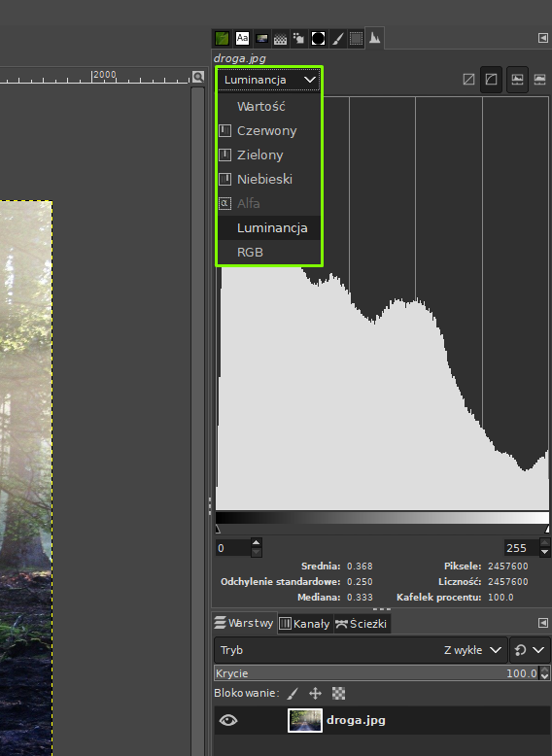This screenshot has width=552, height=756.
Task: Set histogram to perceptual (non-linear) mode
Action: [x=491, y=79]
